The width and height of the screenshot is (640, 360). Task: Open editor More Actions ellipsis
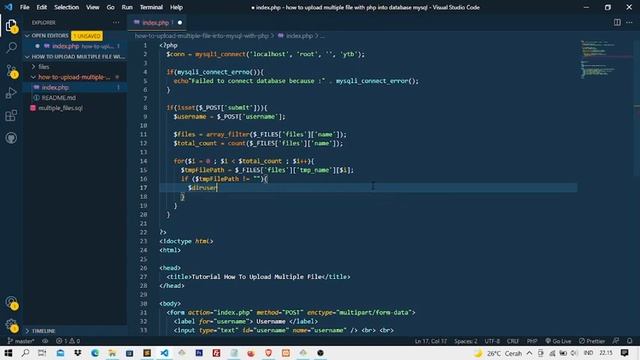(x=629, y=22)
